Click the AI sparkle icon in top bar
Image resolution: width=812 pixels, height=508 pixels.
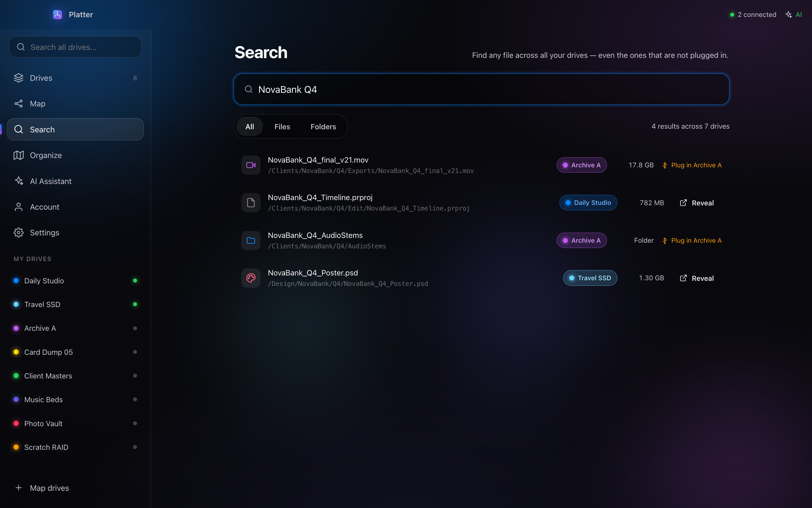point(789,14)
